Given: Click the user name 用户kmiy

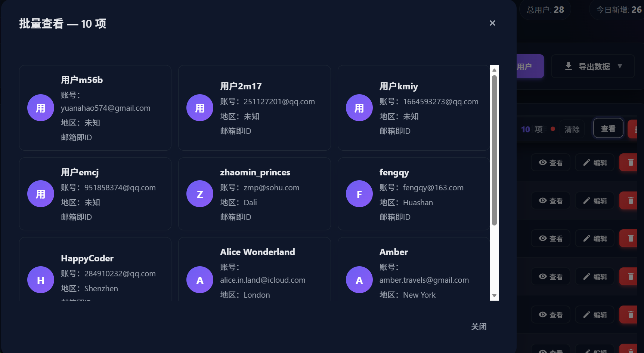Looking at the screenshot, I should [x=399, y=86].
